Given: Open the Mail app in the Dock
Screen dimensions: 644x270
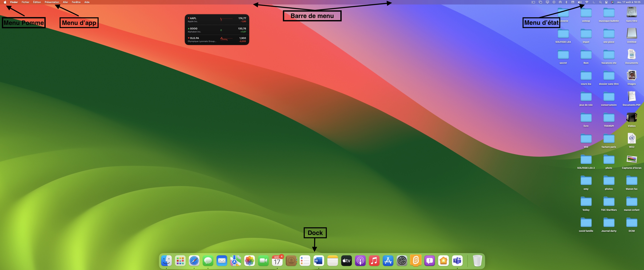Looking at the screenshot, I should pyautogui.click(x=222, y=261).
